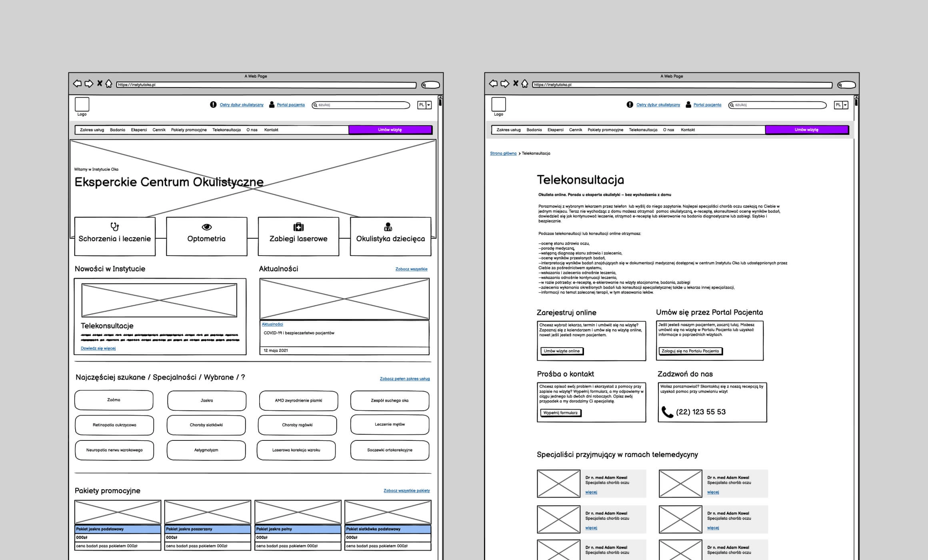Image resolution: width=928 pixels, height=560 pixels.
Task: Click Zobacz wszystkie link next to Aktualności
Action: click(x=411, y=269)
